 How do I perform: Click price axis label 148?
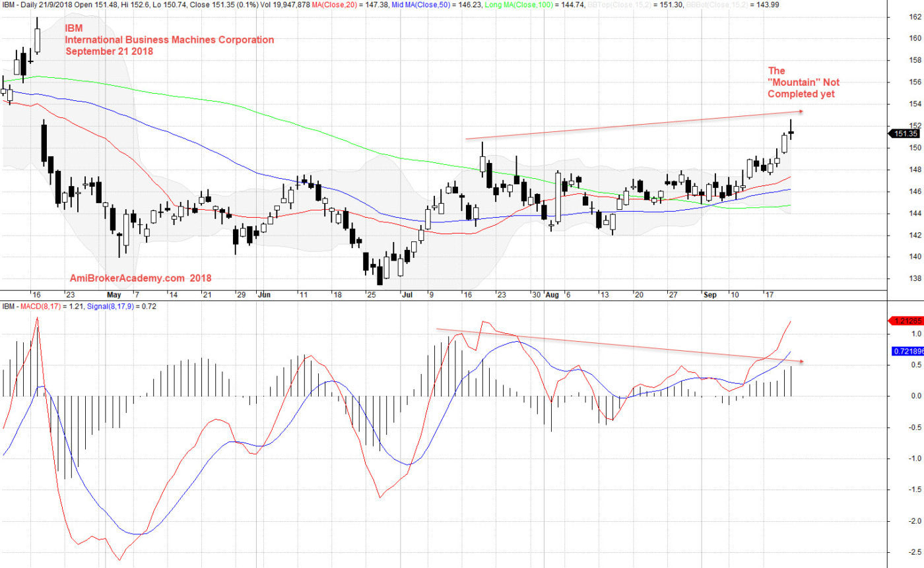click(x=915, y=170)
